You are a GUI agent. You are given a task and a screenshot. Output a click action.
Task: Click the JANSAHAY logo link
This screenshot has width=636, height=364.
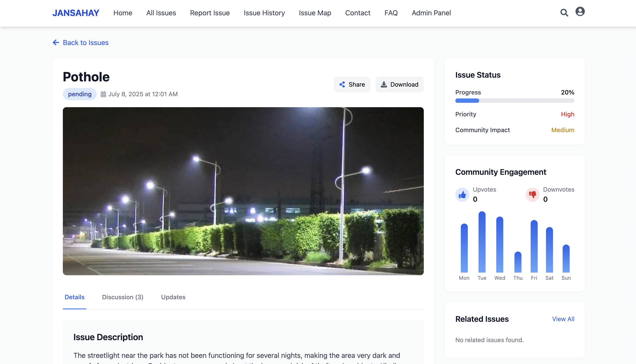point(76,13)
